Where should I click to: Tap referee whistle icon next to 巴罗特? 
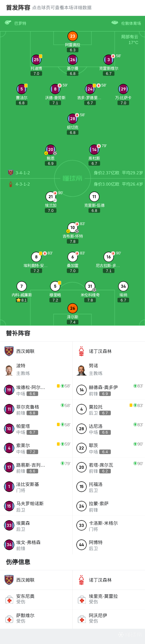coord(8,23)
